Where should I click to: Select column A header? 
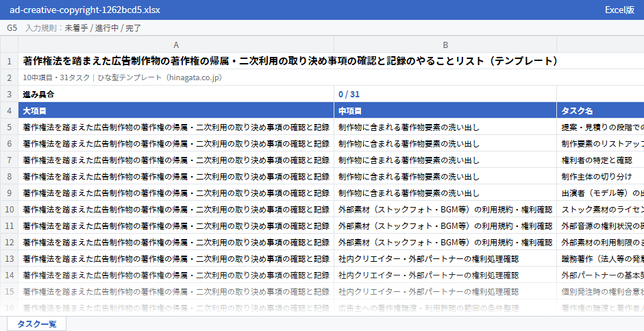pyautogui.click(x=176, y=45)
